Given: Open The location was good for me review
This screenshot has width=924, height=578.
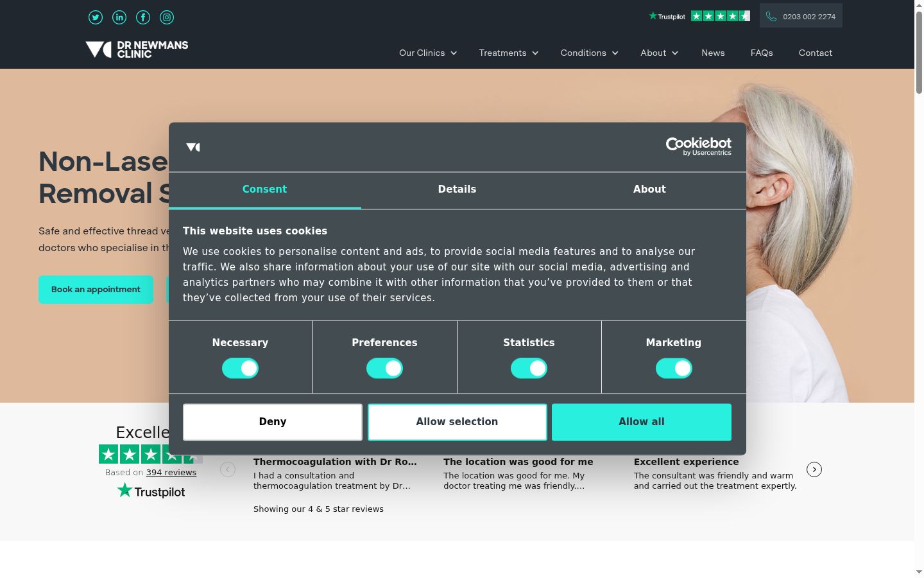Looking at the screenshot, I should pos(518,462).
